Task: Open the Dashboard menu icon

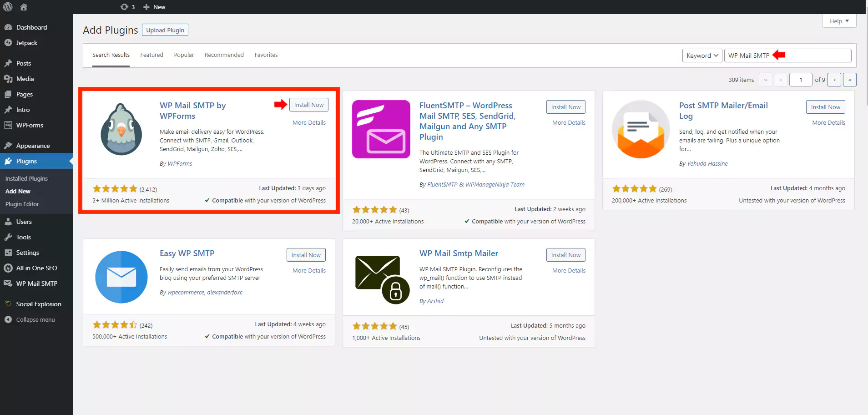Action: point(8,27)
